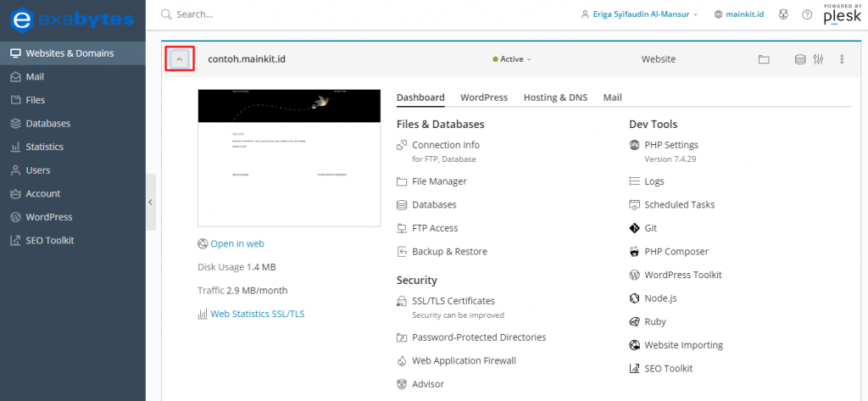
Task: Open the folder icon in the domain header
Action: click(764, 59)
